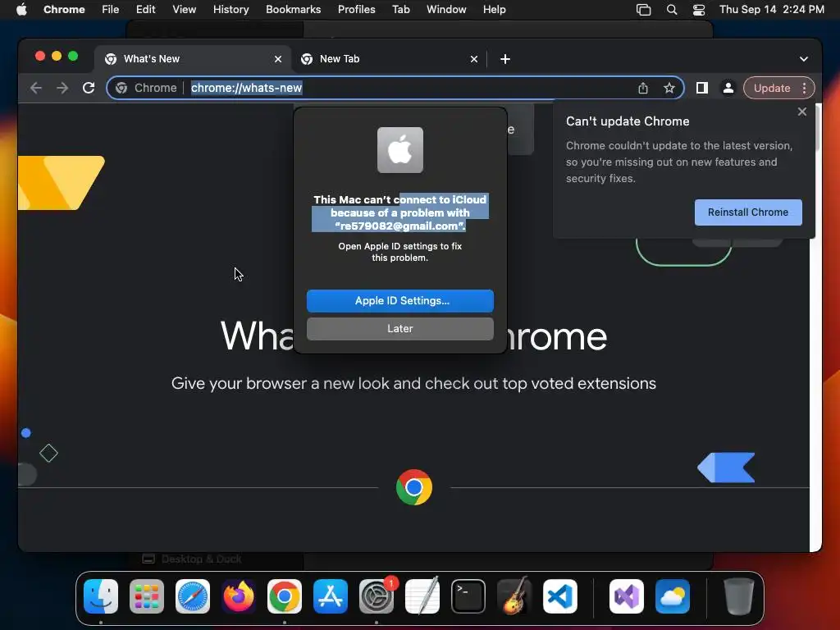Click the Back navigation arrow
The height and width of the screenshot is (630, 840).
point(36,88)
